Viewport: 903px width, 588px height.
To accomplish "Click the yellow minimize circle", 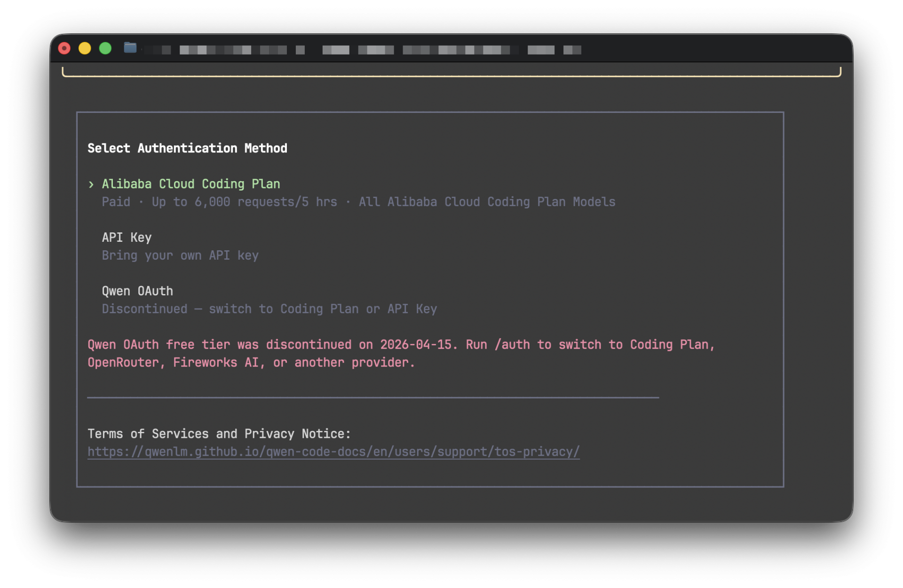I will click(x=85, y=48).
